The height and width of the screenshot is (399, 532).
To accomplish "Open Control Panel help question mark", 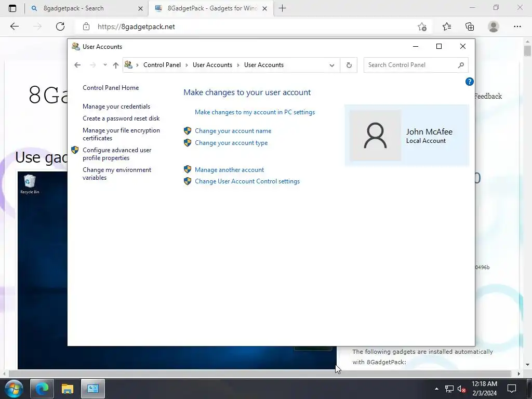I will [x=469, y=82].
